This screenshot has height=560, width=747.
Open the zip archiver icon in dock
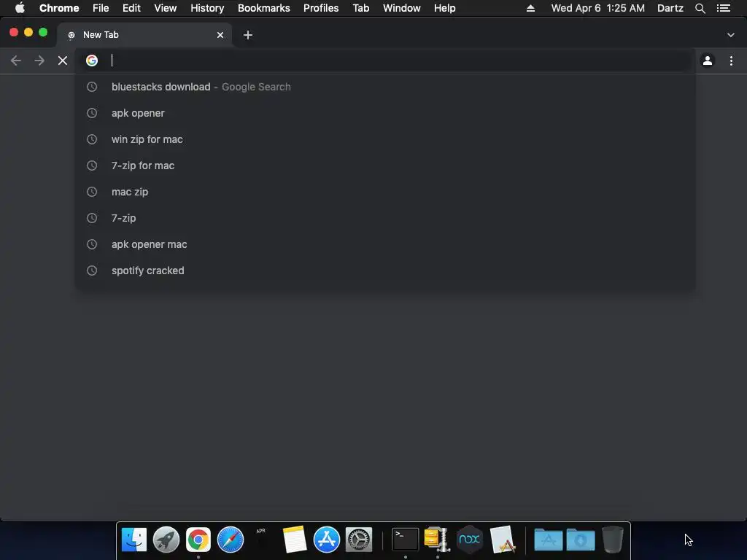click(x=438, y=540)
